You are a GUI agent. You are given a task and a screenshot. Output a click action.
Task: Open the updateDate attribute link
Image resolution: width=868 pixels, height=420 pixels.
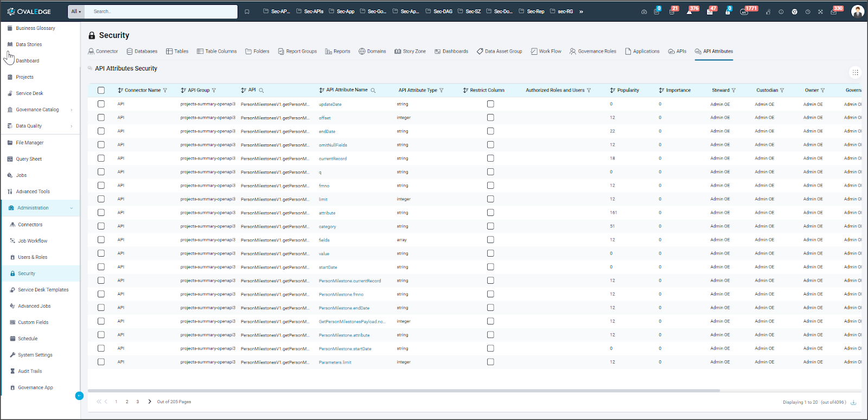(x=330, y=104)
